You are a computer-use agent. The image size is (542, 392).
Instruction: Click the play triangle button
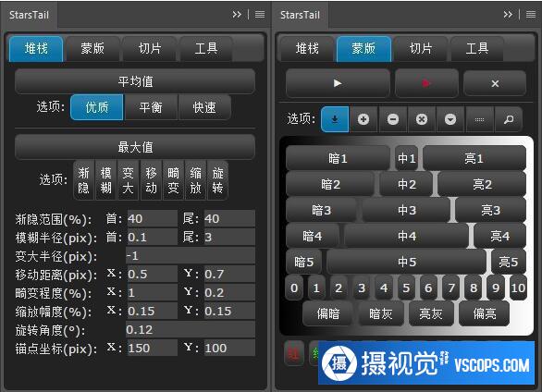click(x=338, y=83)
